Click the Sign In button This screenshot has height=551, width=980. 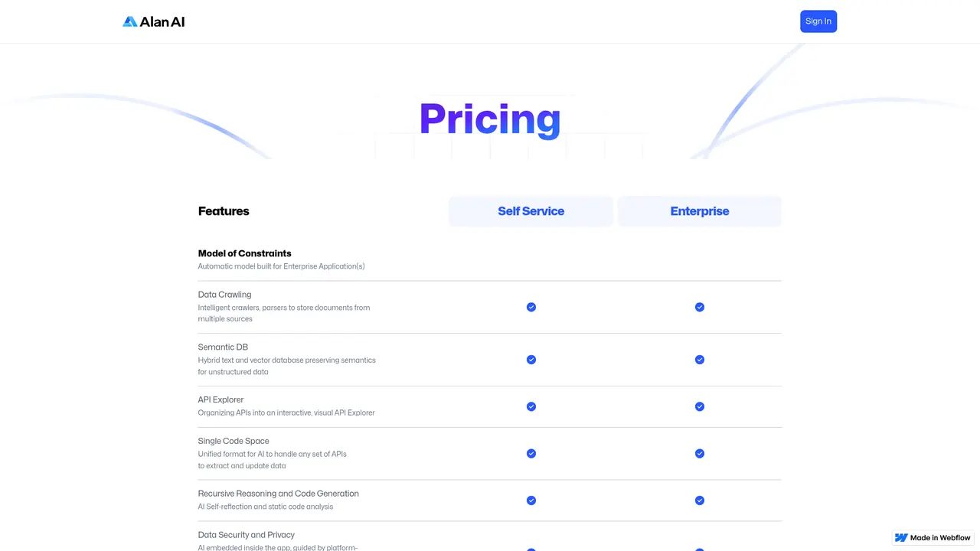pos(818,21)
